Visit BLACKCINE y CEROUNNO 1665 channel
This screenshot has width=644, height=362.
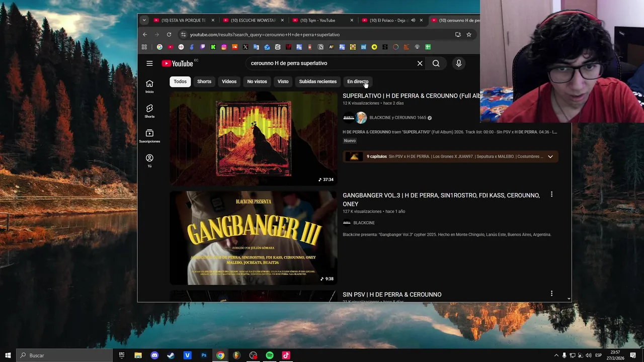(397, 118)
